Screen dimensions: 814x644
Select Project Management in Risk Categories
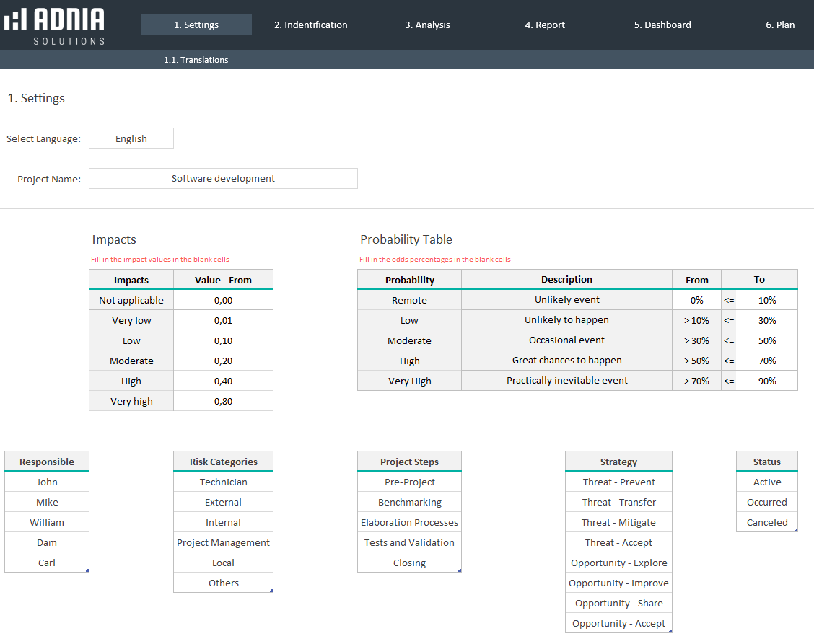click(223, 542)
